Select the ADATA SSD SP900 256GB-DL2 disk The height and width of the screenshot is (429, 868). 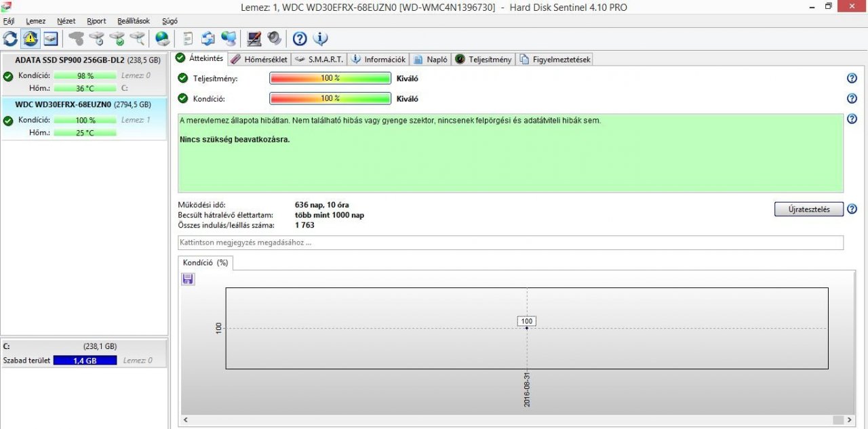[x=83, y=74]
